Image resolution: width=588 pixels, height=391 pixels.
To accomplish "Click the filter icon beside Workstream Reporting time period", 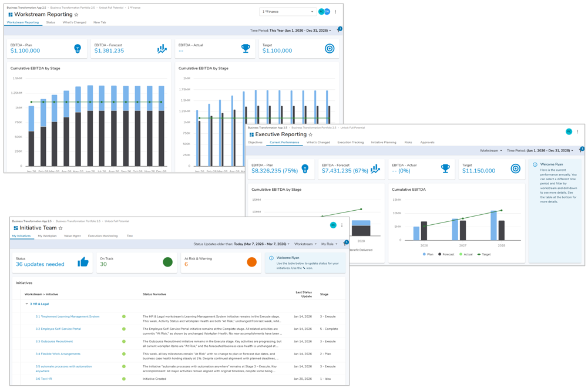I will click(x=338, y=31).
